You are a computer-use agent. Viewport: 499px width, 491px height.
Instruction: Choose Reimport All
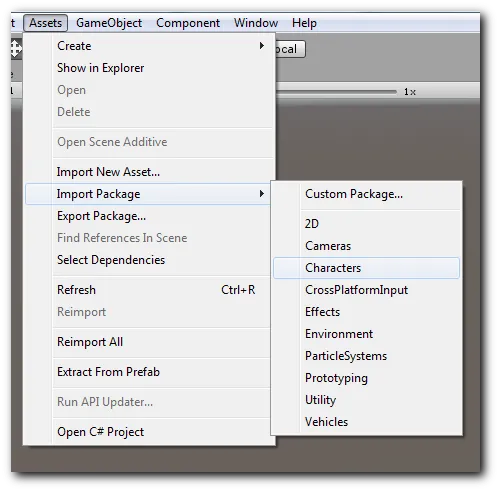pyautogui.click(x=148, y=342)
